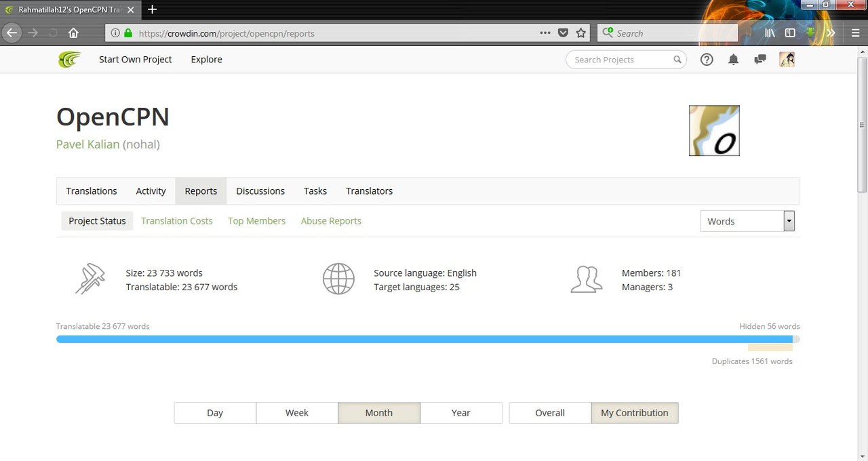Open the Firefox Library icon
This screenshot has height=461, width=868.
pyautogui.click(x=770, y=33)
